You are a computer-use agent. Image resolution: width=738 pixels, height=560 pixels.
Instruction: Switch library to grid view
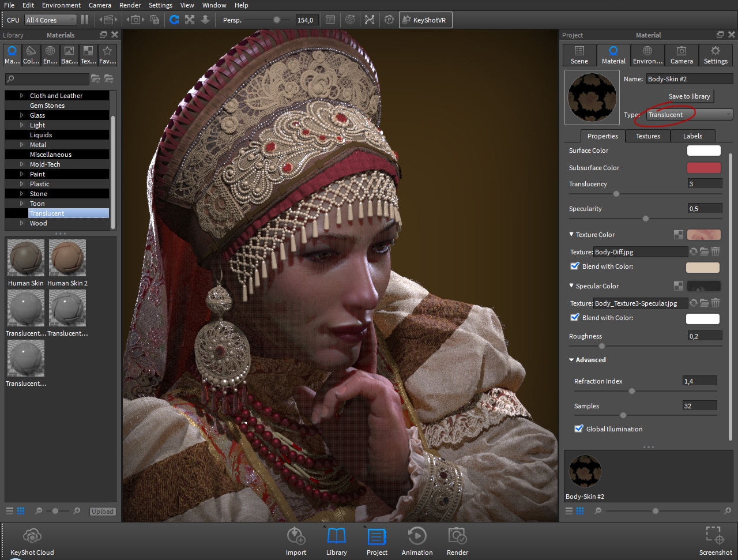21,511
